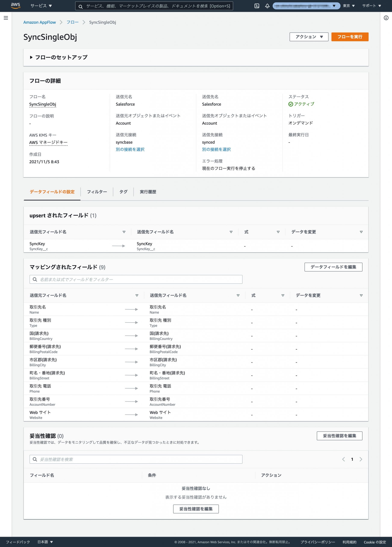Sort mapped fields by 送信先フィールド名 arrow

point(238,295)
